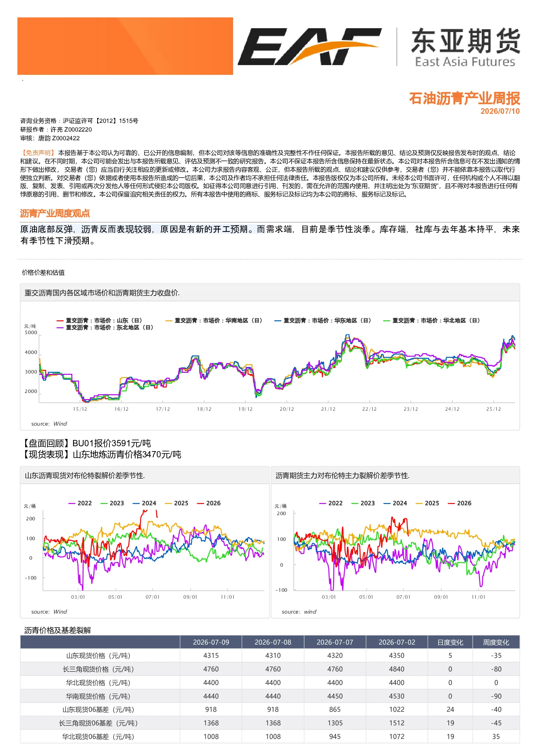Screen dimensions: 540x756
Task: Click the 日度变化 column header
Action: pos(450,642)
